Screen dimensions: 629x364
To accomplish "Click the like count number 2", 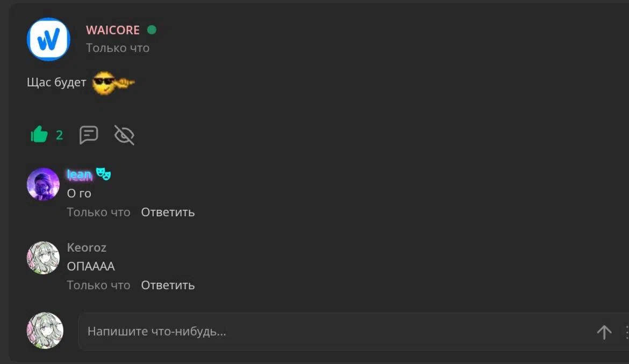I will tap(59, 135).
